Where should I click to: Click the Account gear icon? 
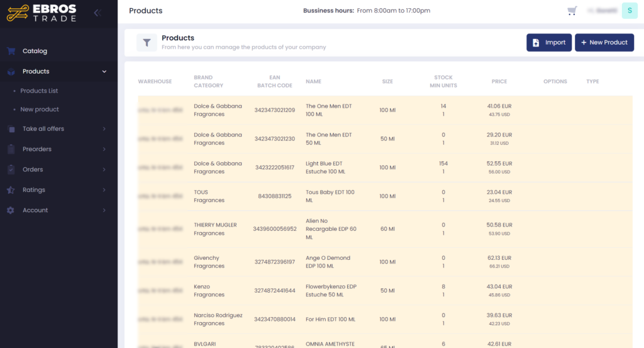pyautogui.click(x=11, y=210)
